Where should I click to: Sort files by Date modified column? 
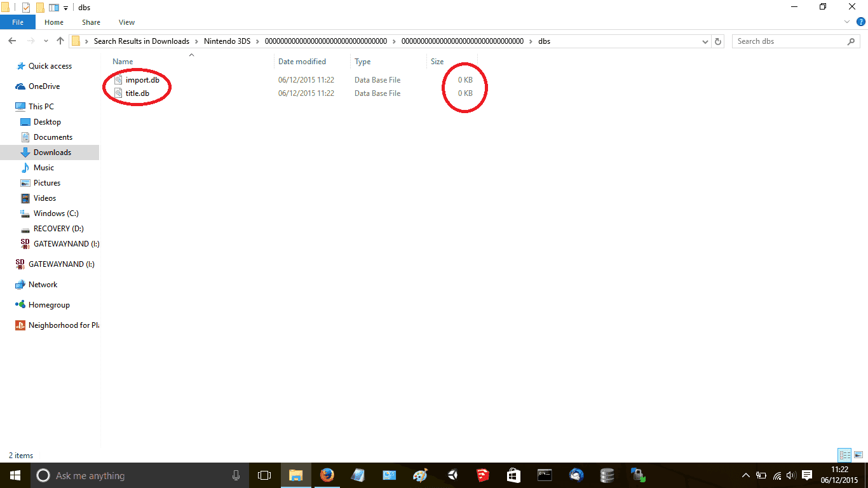pos(302,62)
